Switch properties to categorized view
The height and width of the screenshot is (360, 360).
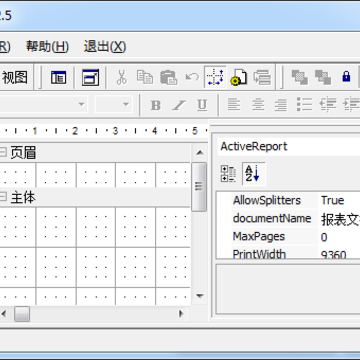coord(228,174)
